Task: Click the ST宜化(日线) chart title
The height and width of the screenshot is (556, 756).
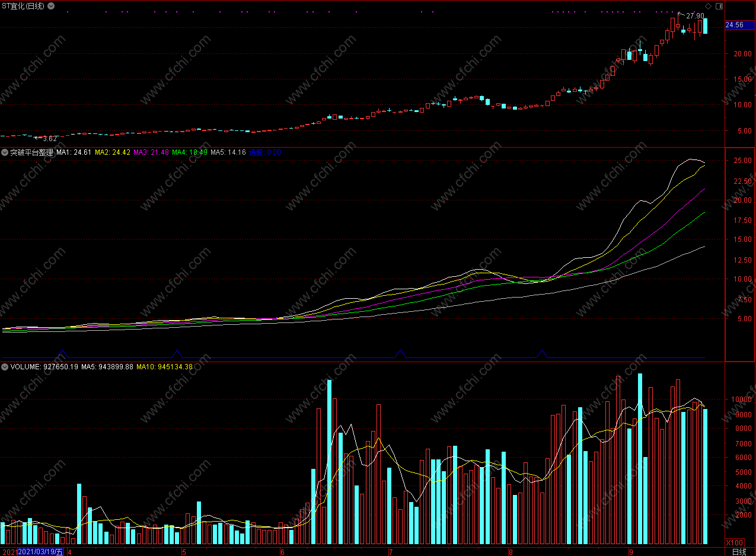Action: pos(23,6)
